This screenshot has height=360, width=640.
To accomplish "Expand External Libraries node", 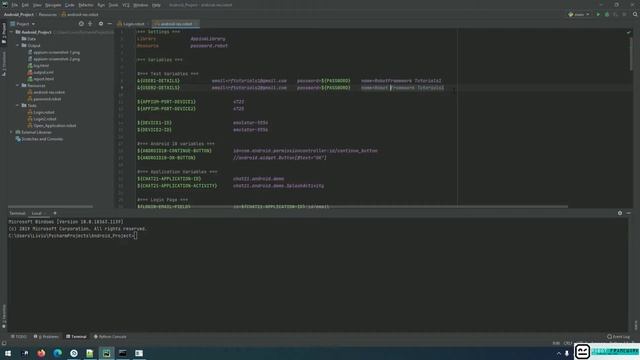I will 12,132.
